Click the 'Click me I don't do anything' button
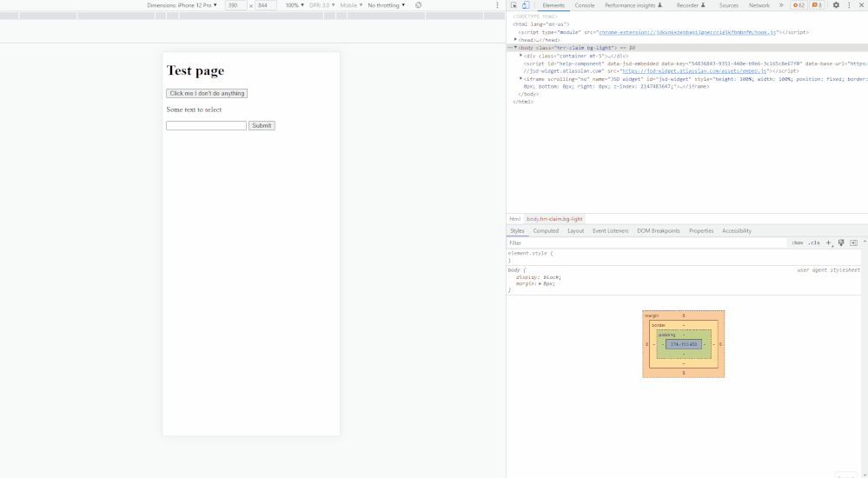Screen dimensions: 868x478 207,94
